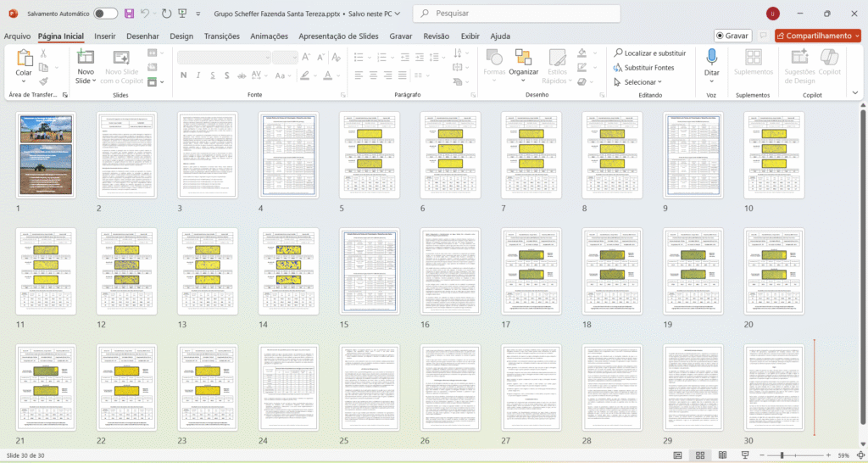Image resolution: width=868 pixels, height=463 pixels.
Task: Start presentation from beginning in quick access toolbar
Action: 182,14
